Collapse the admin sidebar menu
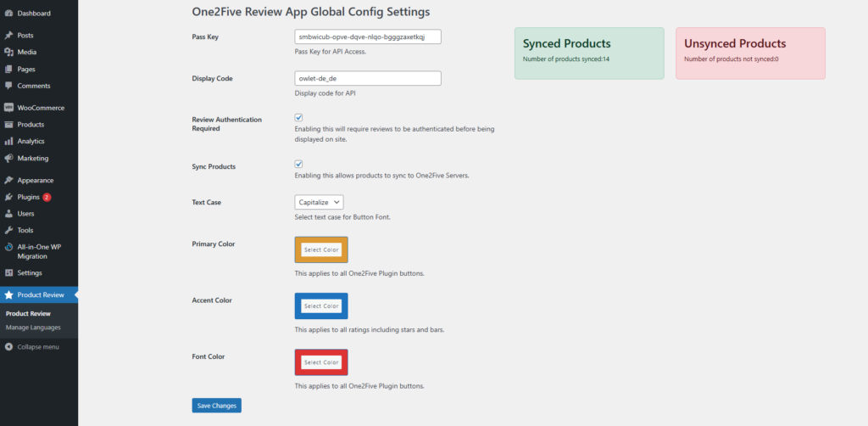 31,347
